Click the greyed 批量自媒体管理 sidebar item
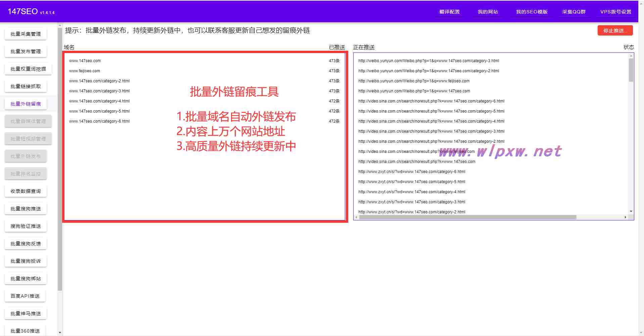The image size is (644, 336). 28,121
